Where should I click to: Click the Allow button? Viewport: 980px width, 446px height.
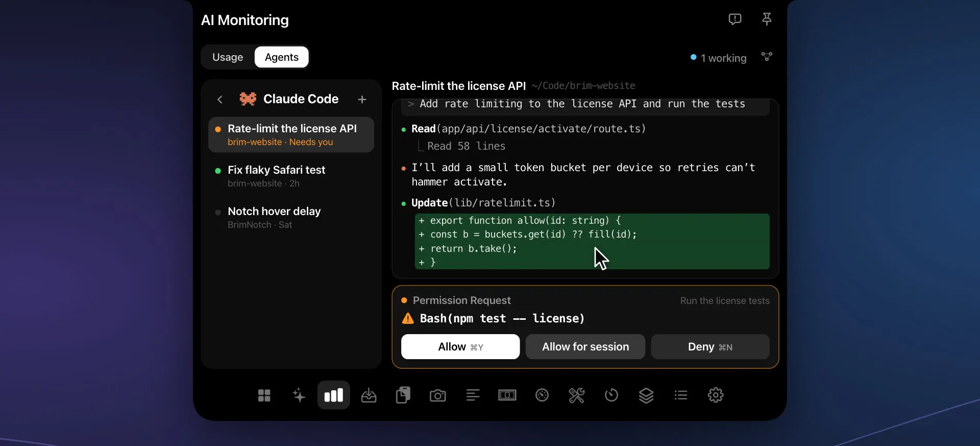[x=460, y=347]
